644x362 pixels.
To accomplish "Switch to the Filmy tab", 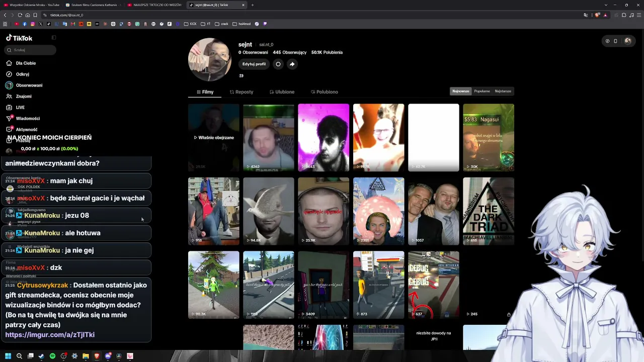I will [x=205, y=92].
